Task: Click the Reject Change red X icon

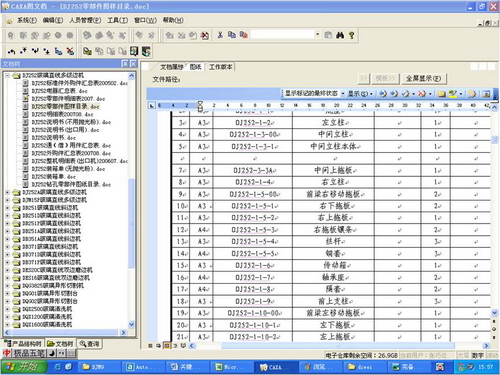Action: [x=422, y=94]
